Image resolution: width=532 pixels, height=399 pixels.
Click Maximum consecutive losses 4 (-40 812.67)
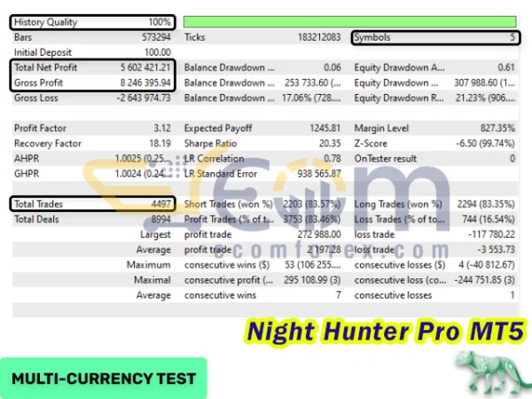pyautogui.click(x=487, y=264)
